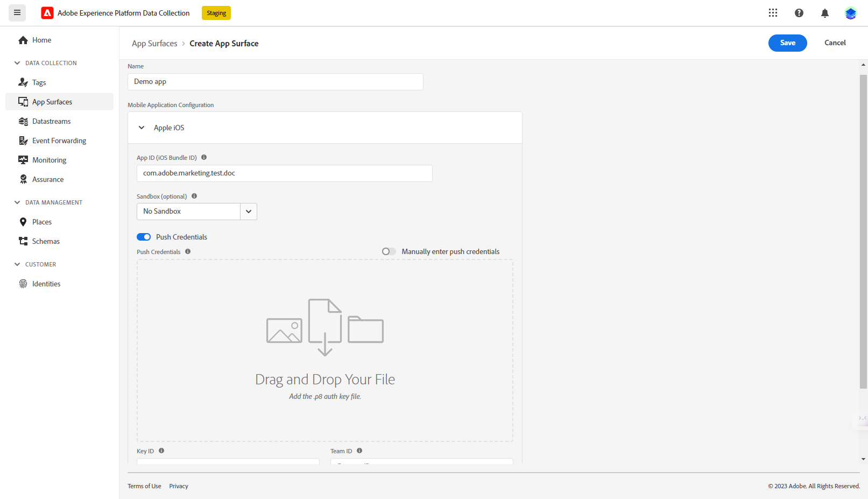Cancel app surface creation
868x499 pixels.
pos(835,43)
